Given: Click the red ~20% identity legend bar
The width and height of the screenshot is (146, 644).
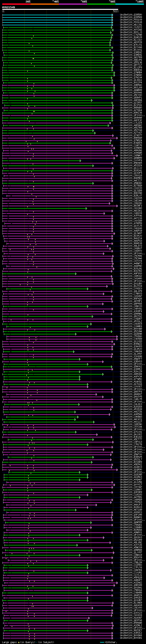Looking at the screenshot, I should tap(16, 4).
